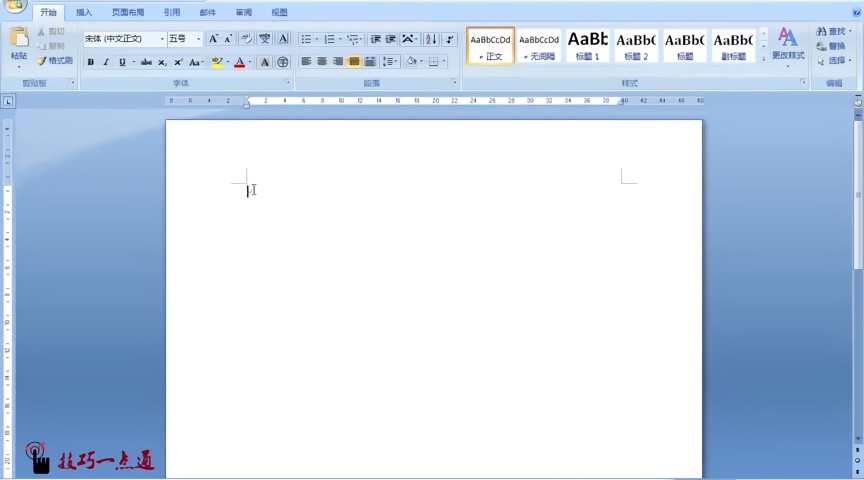
Task: Click the Line Spacing icon
Action: coord(388,62)
